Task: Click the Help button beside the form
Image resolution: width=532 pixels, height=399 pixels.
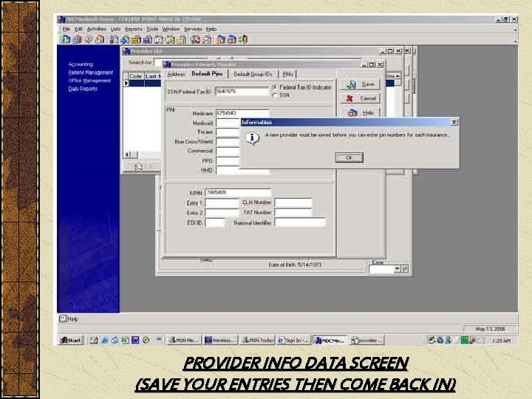Action: [x=360, y=112]
